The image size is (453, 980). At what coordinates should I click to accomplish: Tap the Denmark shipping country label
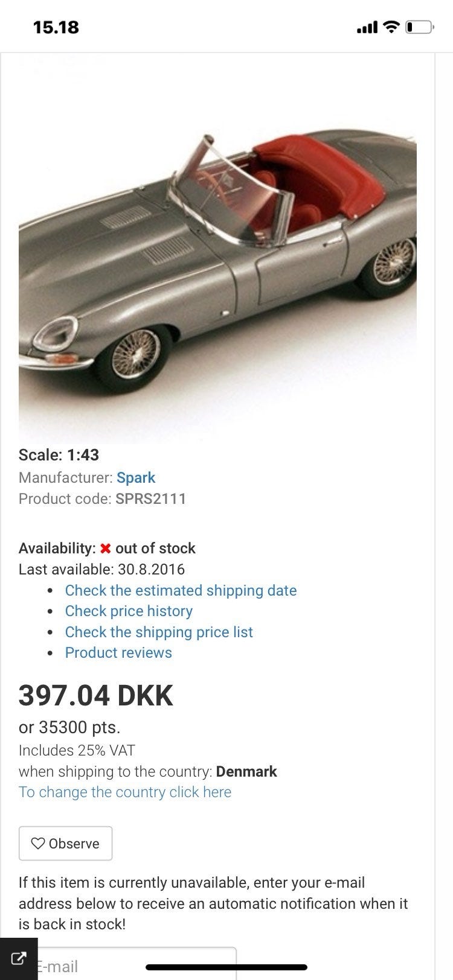point(246,771)
